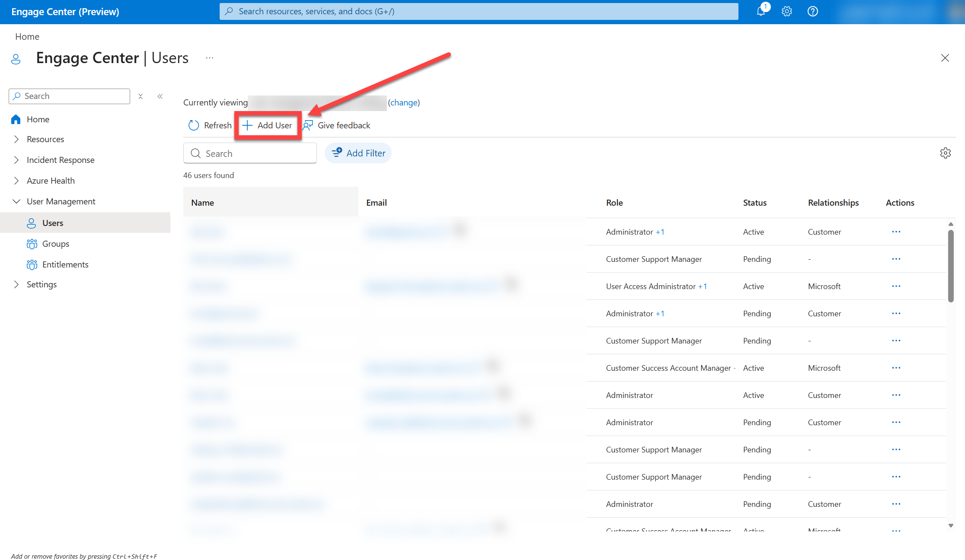The height and width of the screenshot is (560, 965).
Task: Open actions menu for first Customer Support Manager row
Action: coord(896,259)
